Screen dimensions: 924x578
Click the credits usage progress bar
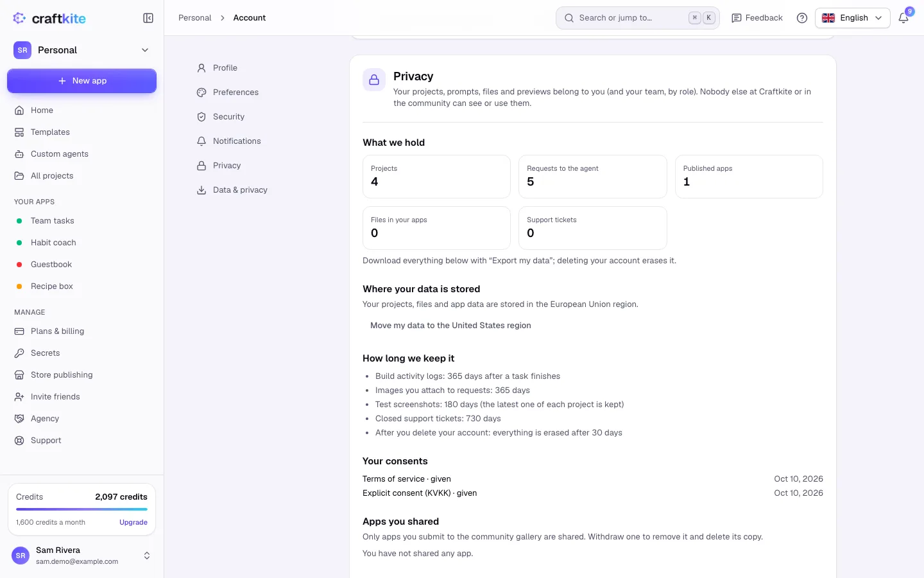pos(81,509)
